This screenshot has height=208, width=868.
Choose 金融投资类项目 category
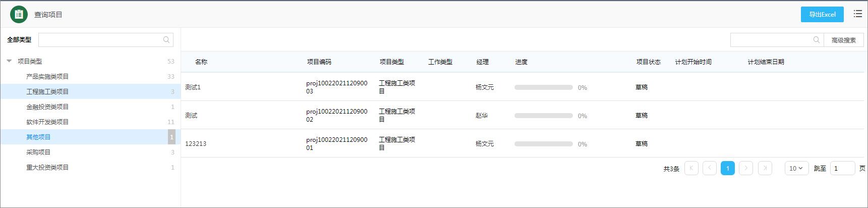click(x=47, y=107)
